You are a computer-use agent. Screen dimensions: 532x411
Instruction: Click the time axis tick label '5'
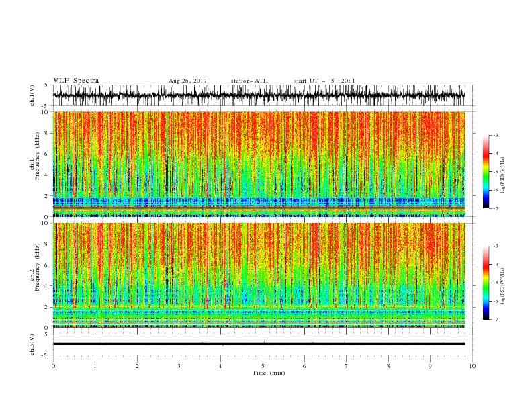coord(263,366)
